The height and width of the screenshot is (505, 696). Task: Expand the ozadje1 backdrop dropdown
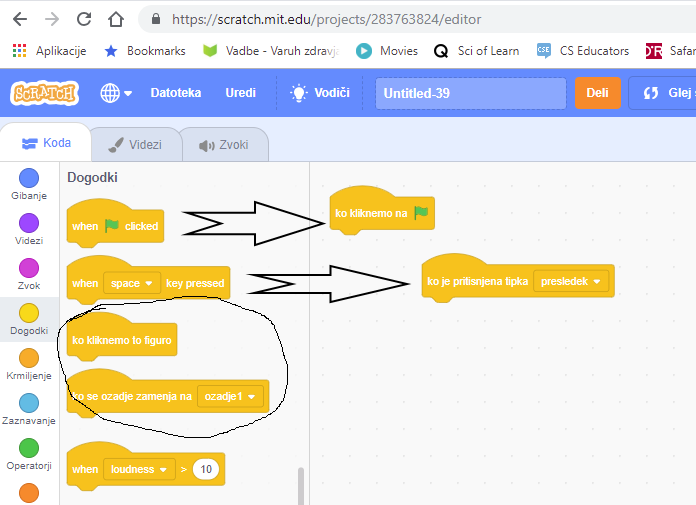231,397
